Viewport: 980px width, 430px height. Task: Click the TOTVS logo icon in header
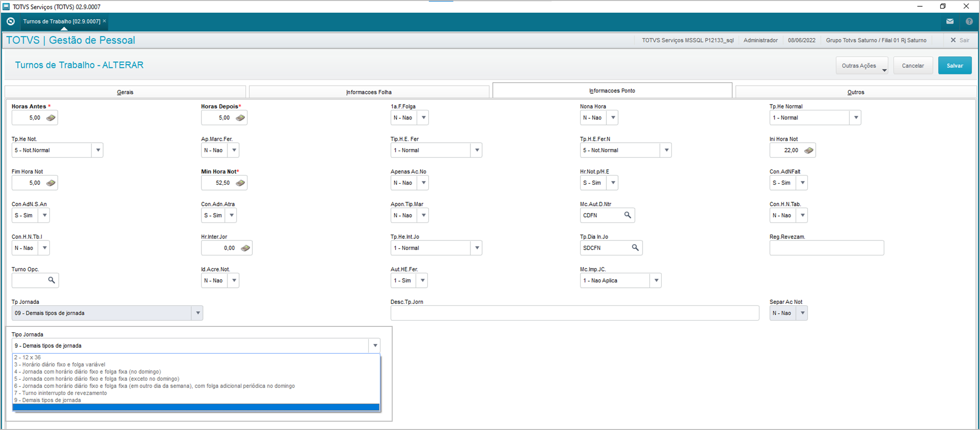pyautogui.click(x=11, y=21)
